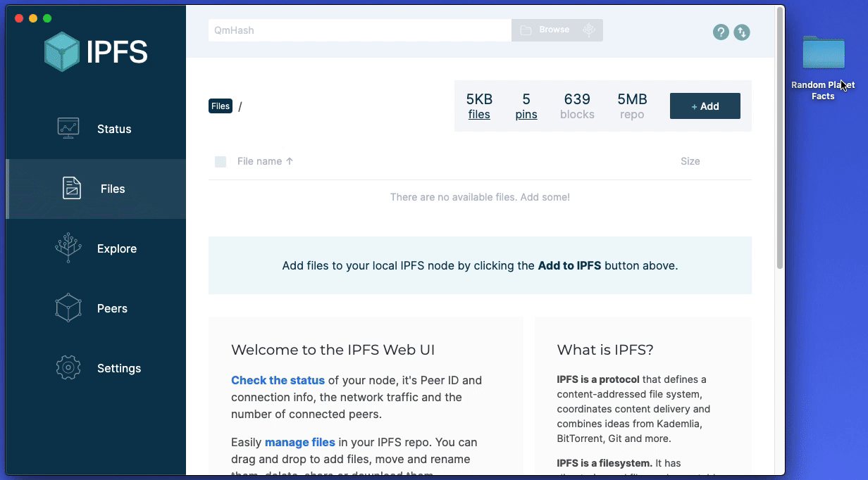Screen dimensions: 868x480
Task: Open the pins stat link
Action: [x=526, y=115]
